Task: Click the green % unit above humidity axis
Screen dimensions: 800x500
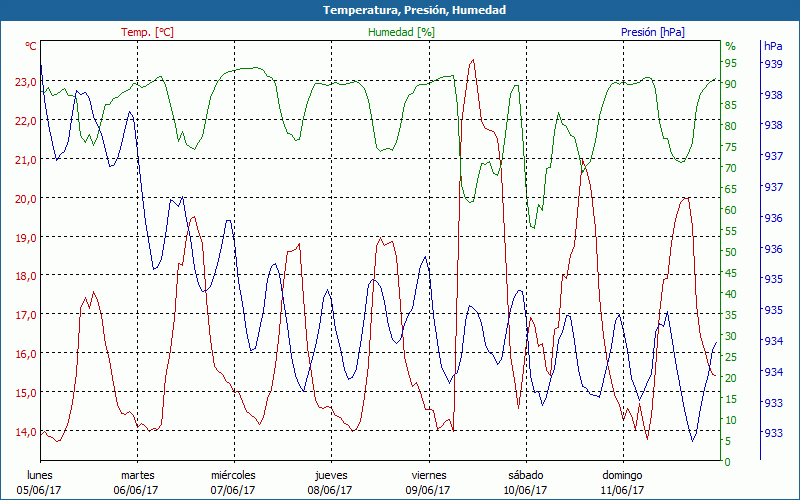Action: pos(730,46)
